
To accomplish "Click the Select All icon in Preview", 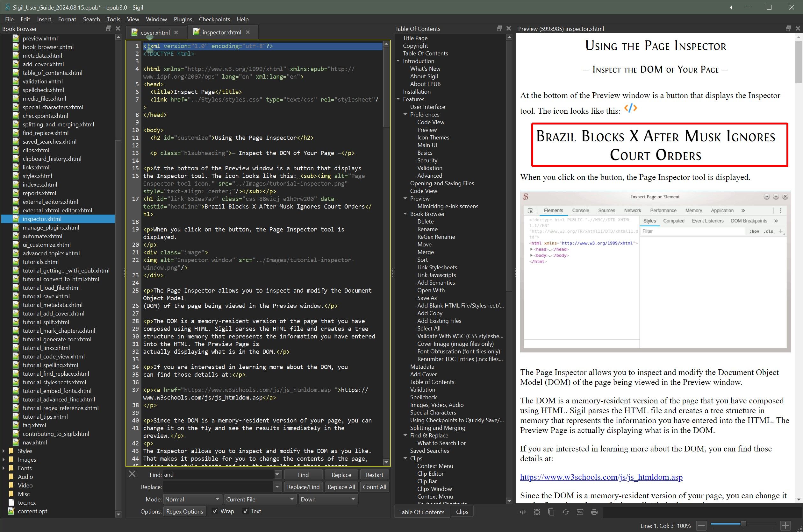I will tap(537, 512).
